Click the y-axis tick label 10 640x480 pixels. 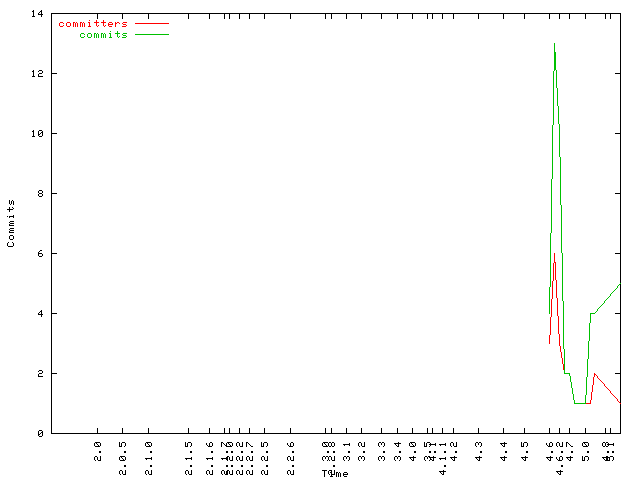[x=36, y=134]
